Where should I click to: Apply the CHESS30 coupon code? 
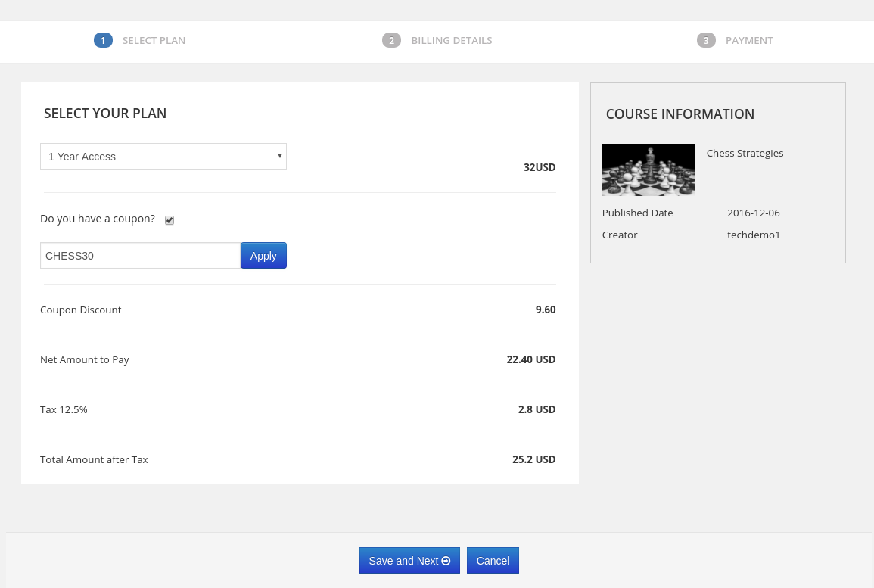click(263, 256)
